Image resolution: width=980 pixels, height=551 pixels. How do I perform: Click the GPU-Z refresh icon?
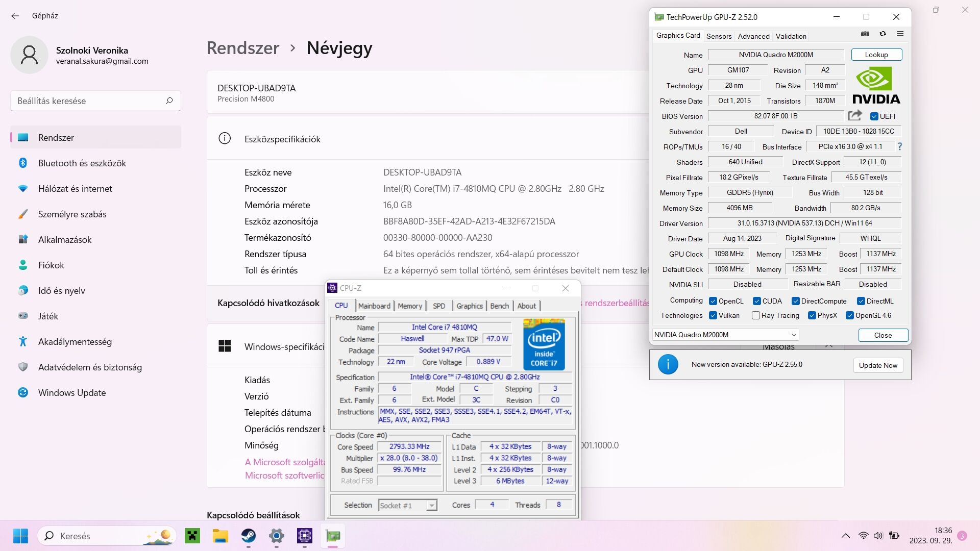(883, 34)
